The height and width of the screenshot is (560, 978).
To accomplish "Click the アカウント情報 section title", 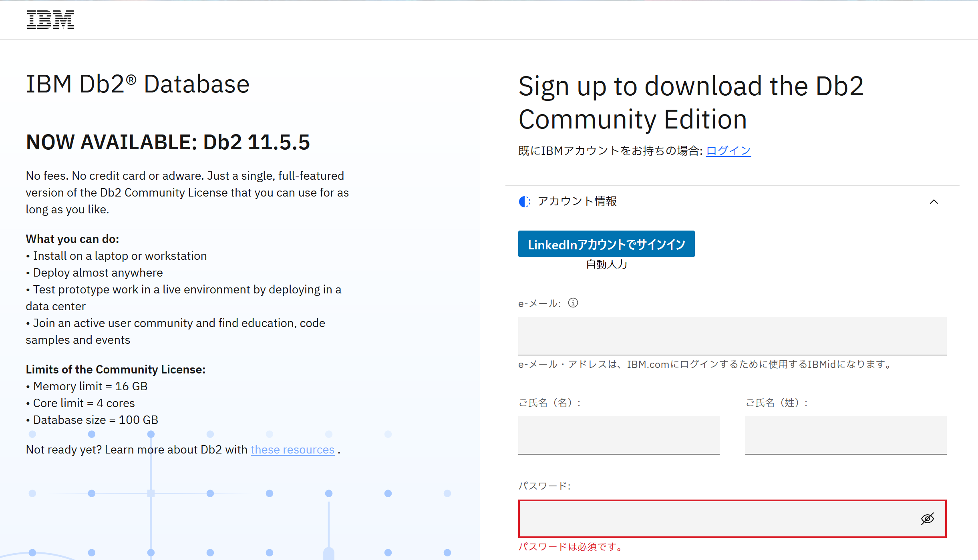I will (x=577, y=201).
